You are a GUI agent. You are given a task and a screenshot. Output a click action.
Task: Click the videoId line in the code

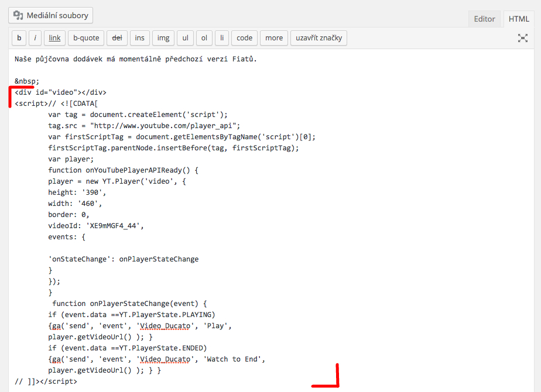(x=95, y=225)
